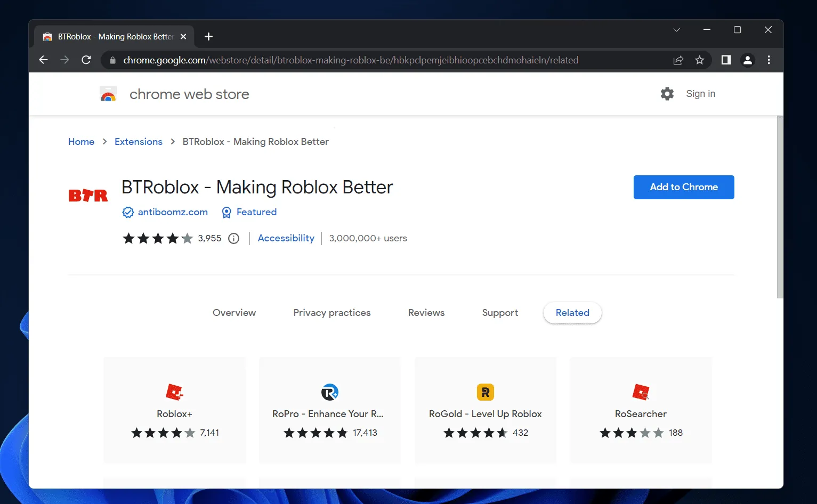Viewport: 817px width, 504px height.
Task: Click the RoGold extension icon
Action: [x=486, y=392]
